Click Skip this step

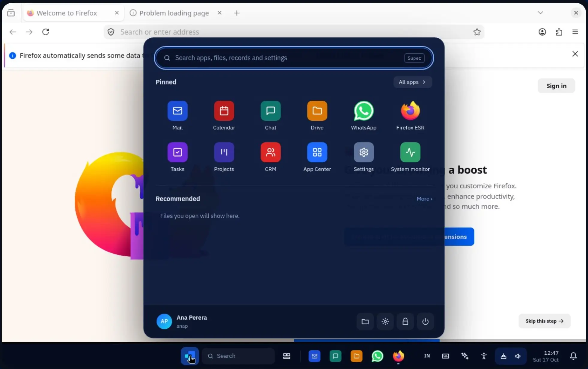545,321
